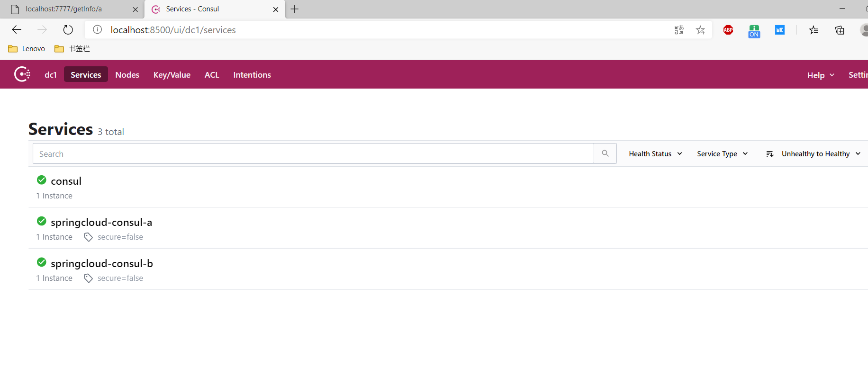Open the Key/Value tab
868x368 pixels.
[172, 75]
